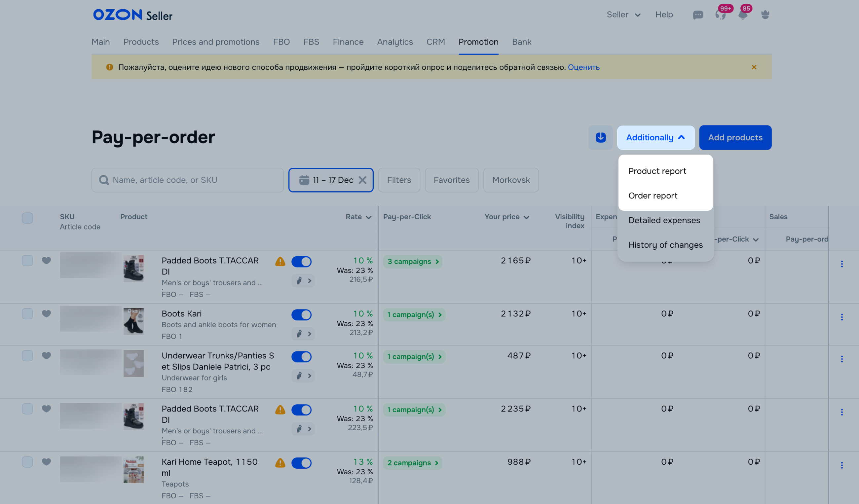859x504 pixels.
Task: Collapse the Additionally dropdown
Action: pyautogui.click(x=655, y=137)
